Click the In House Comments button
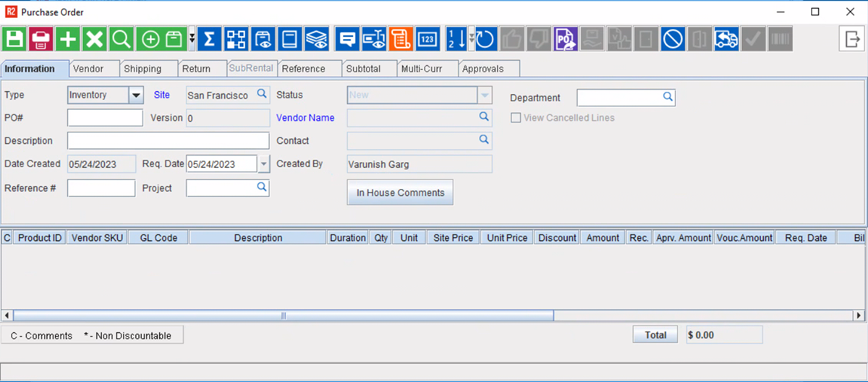This screenshot has height=382, width=868. pyautogui.click(x=400, y=193)
